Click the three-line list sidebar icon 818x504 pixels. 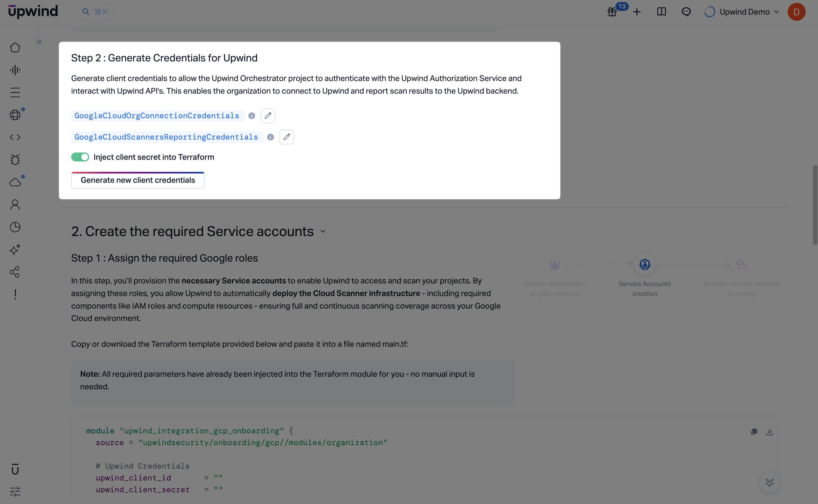pos(15,92)
